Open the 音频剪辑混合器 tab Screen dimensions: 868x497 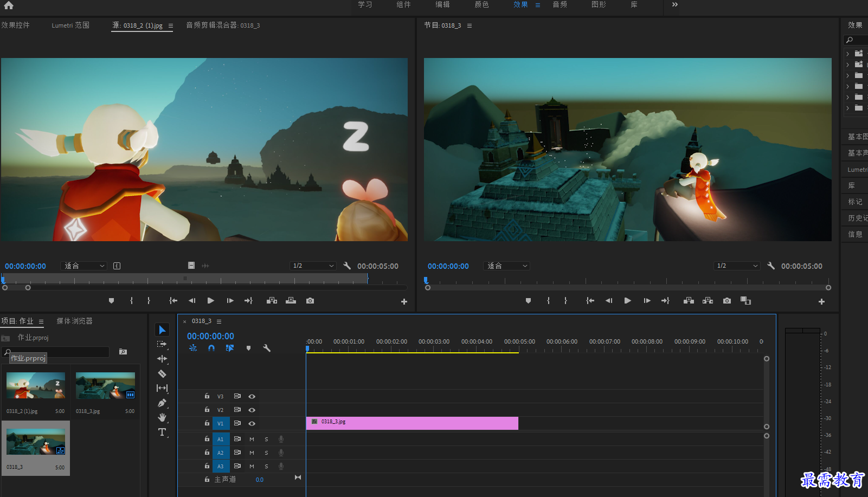tap(223, 25)
